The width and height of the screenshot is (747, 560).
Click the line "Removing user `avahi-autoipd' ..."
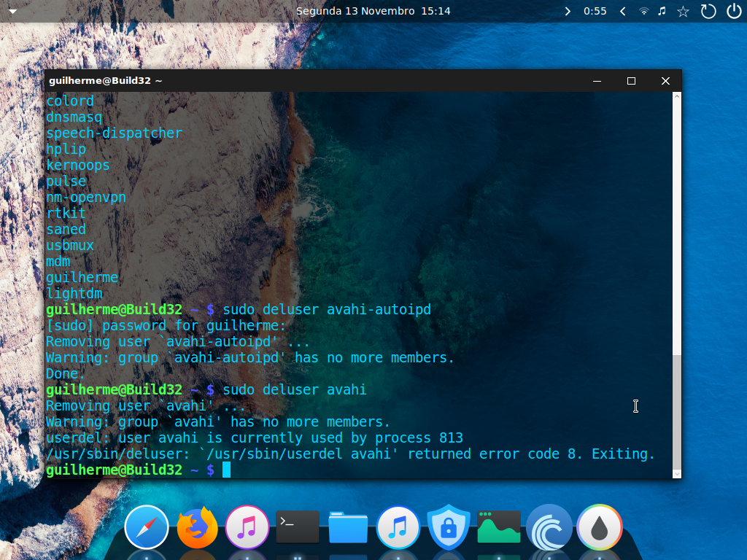pos(178,341)
